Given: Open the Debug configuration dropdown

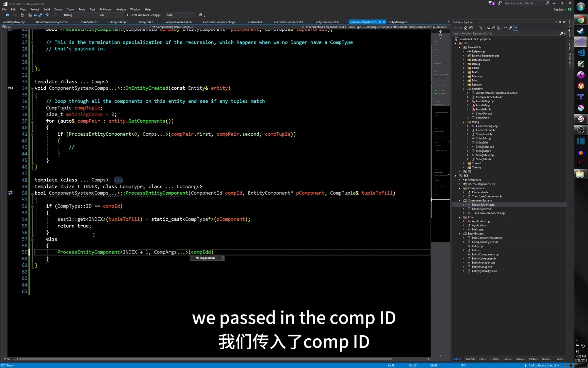Looking at the screenshot, I should 80,15.
